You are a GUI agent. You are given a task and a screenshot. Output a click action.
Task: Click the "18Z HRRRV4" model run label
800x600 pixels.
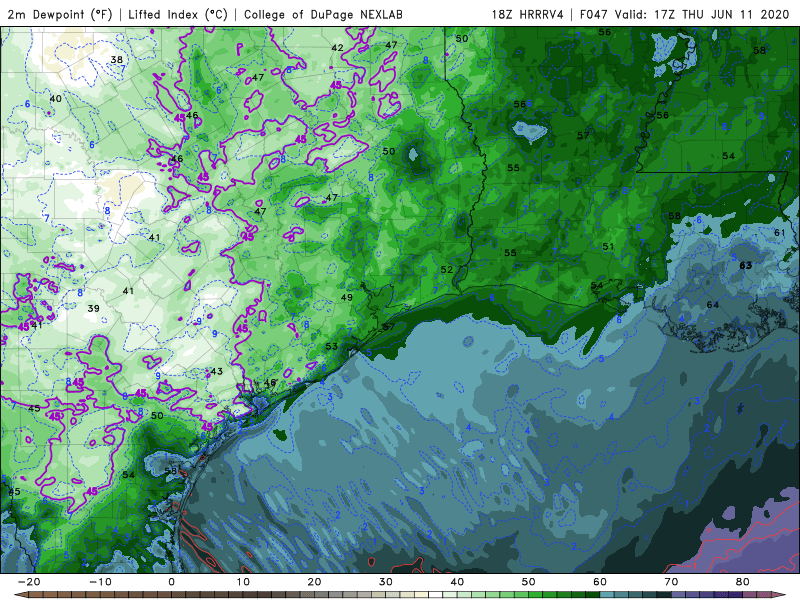(527, 14)
